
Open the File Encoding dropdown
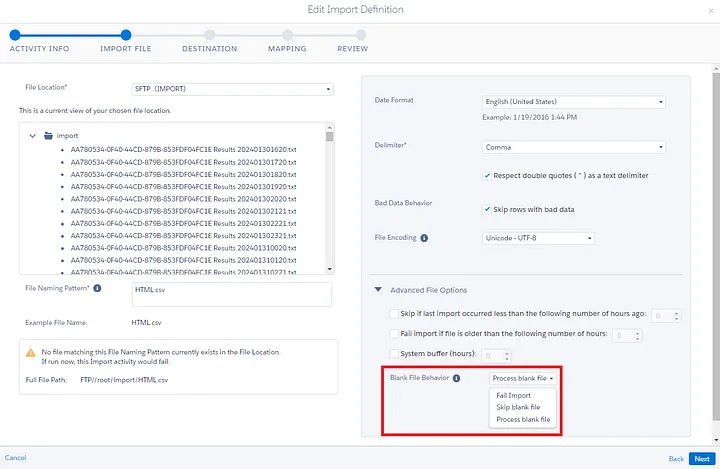(538, 238)
